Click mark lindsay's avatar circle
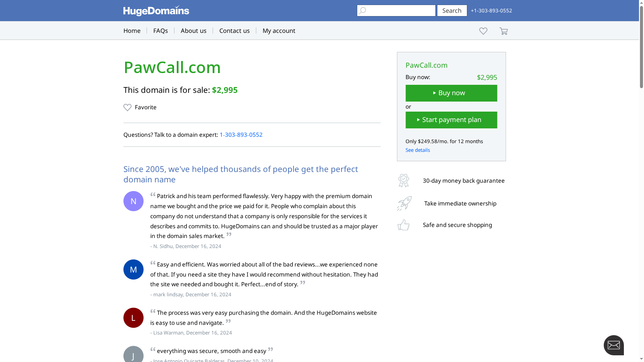The height and width of the screenshot is (362, 644). 133,269
